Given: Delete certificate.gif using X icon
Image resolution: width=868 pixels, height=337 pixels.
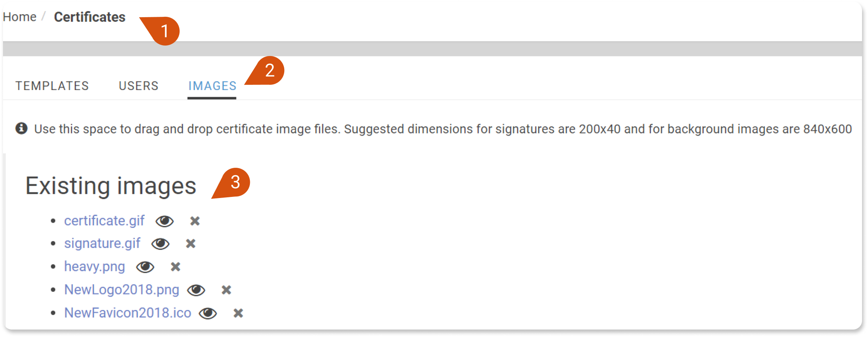Looking at the screenshot, I should click(195, 221).
